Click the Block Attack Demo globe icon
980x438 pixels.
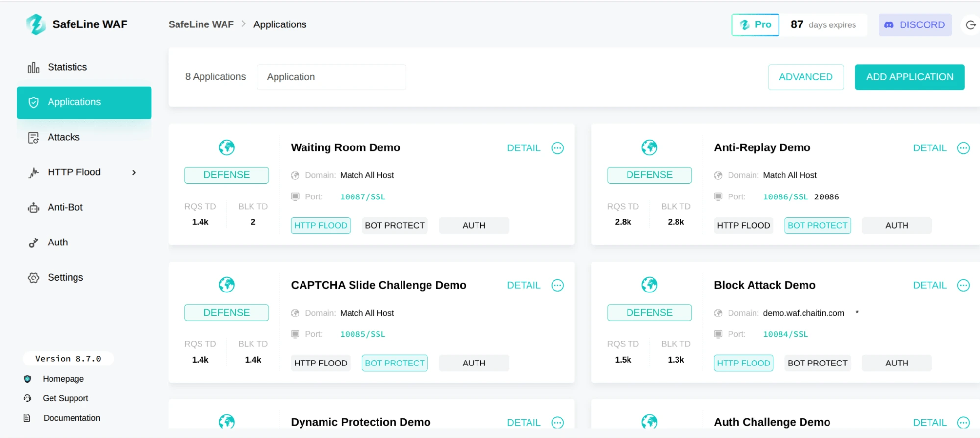[650, 284]
